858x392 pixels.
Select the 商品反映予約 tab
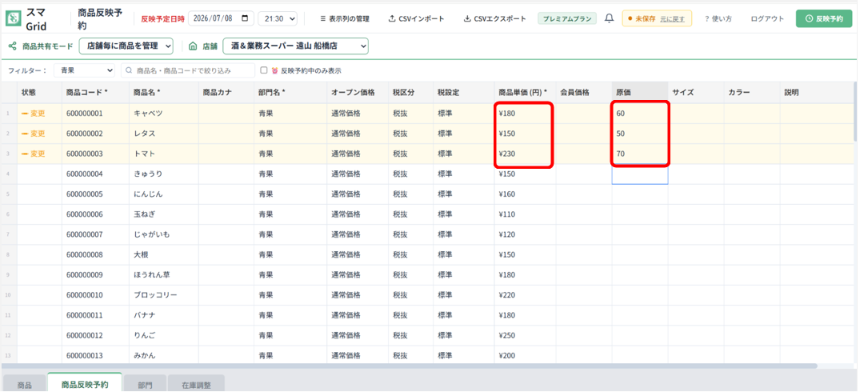(85, 384)
